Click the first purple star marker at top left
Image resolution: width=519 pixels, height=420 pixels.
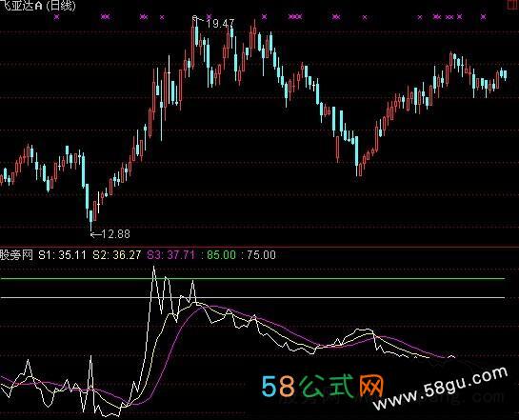[x=56, y=16]
